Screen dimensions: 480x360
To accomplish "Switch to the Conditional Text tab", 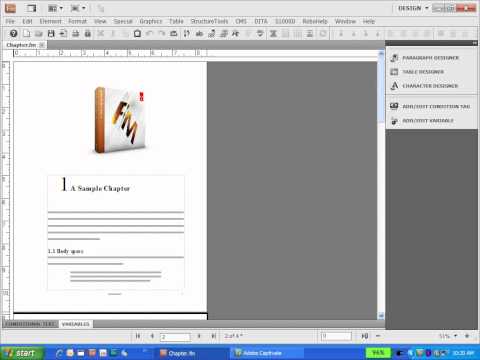I will 31,324.
